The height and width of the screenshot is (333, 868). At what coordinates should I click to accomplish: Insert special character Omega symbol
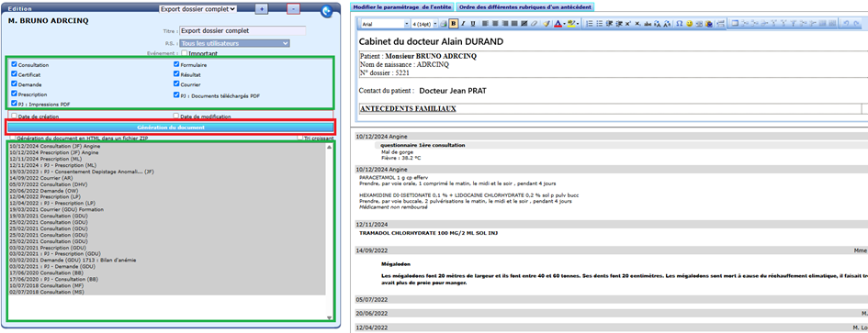[x=679, y=24]
